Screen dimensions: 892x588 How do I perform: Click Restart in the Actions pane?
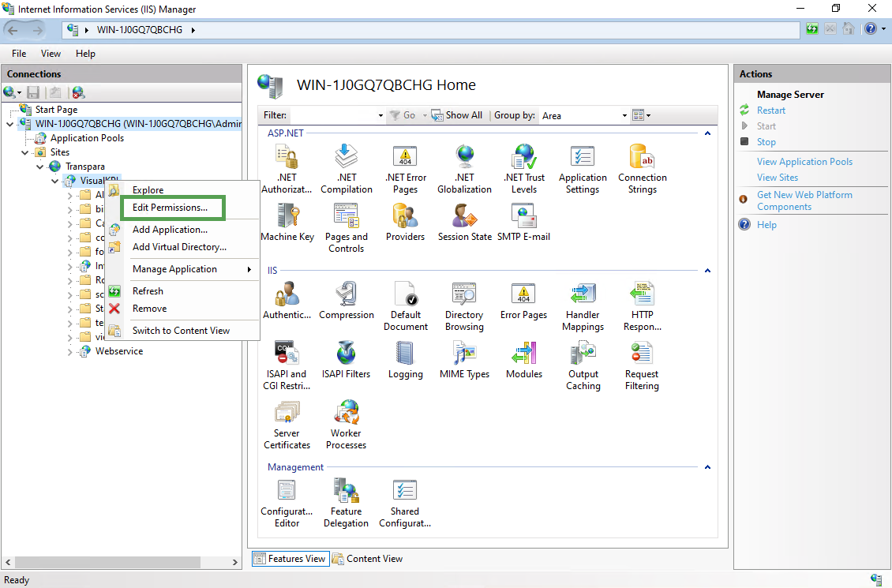pyautogui.click(x=770, y=110)
